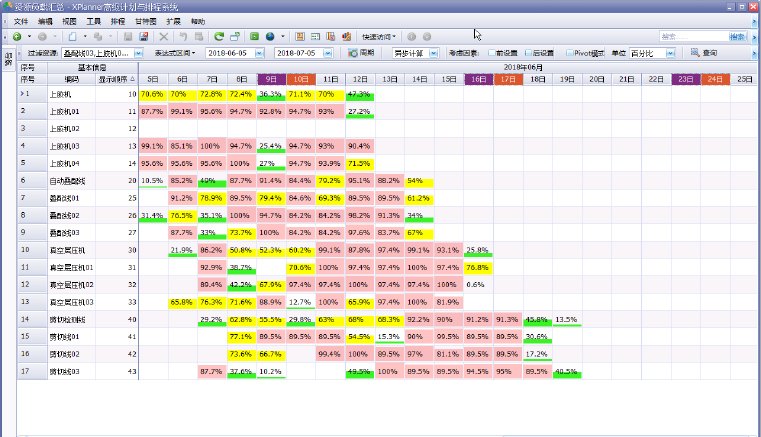Click the 70.6% cell for 上胶机

(x=153, y=94)
